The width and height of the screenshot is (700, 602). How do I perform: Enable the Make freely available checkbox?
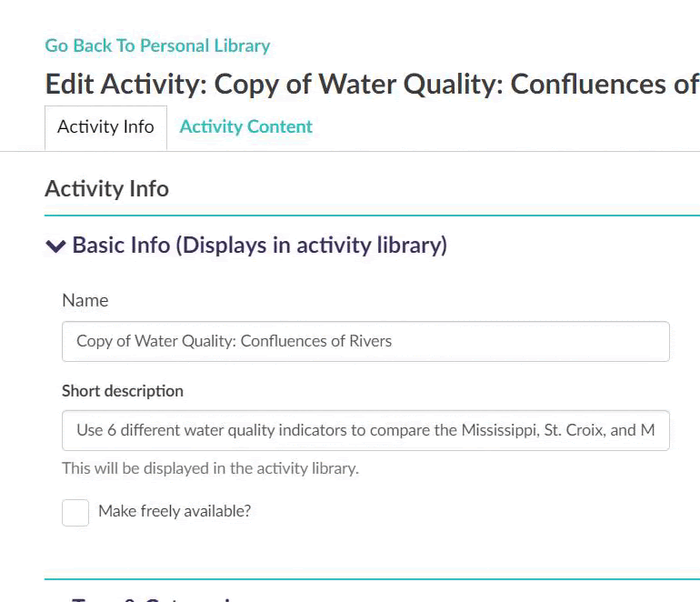point(75,512)
